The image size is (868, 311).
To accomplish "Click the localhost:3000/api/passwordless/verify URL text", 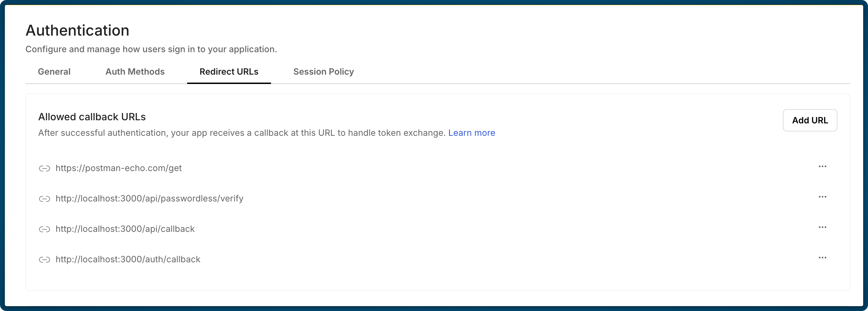I will click(150, 199).
